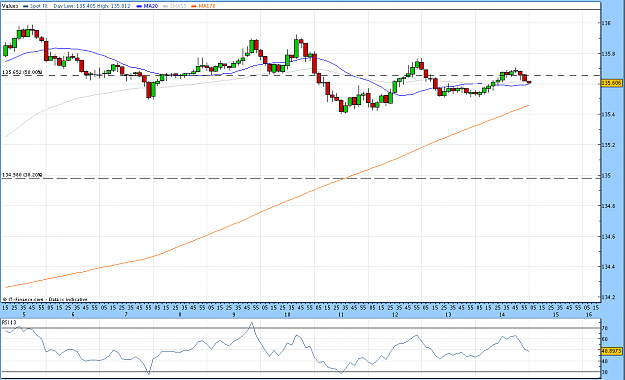Click the 134.980 (38.20%) retracement label
625x380 pixels.
click(x=22, y=175)
